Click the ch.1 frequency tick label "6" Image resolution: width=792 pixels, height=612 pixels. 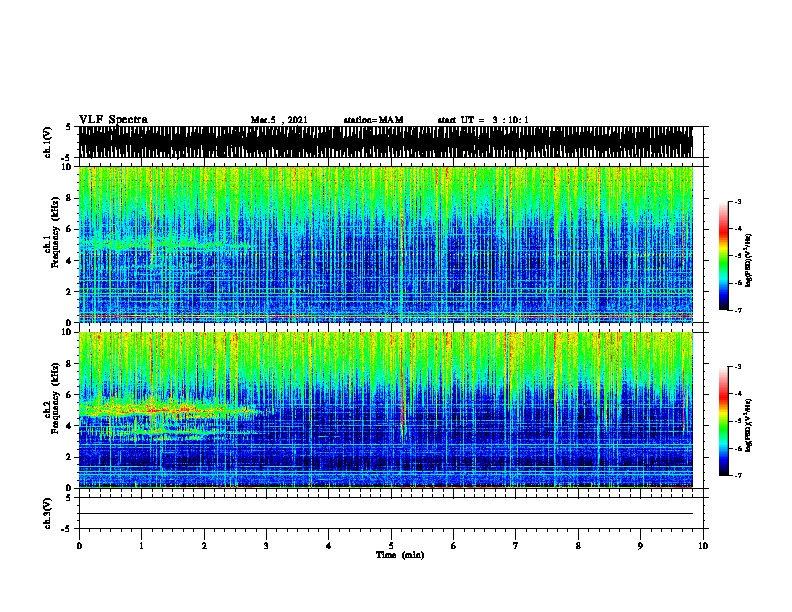[x=70, y=229]
